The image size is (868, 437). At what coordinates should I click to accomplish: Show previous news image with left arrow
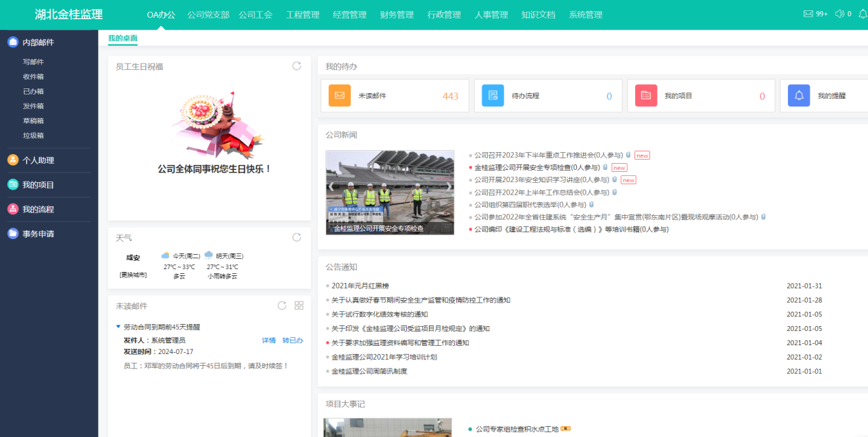pyautogui.click(x=331, y=186)
